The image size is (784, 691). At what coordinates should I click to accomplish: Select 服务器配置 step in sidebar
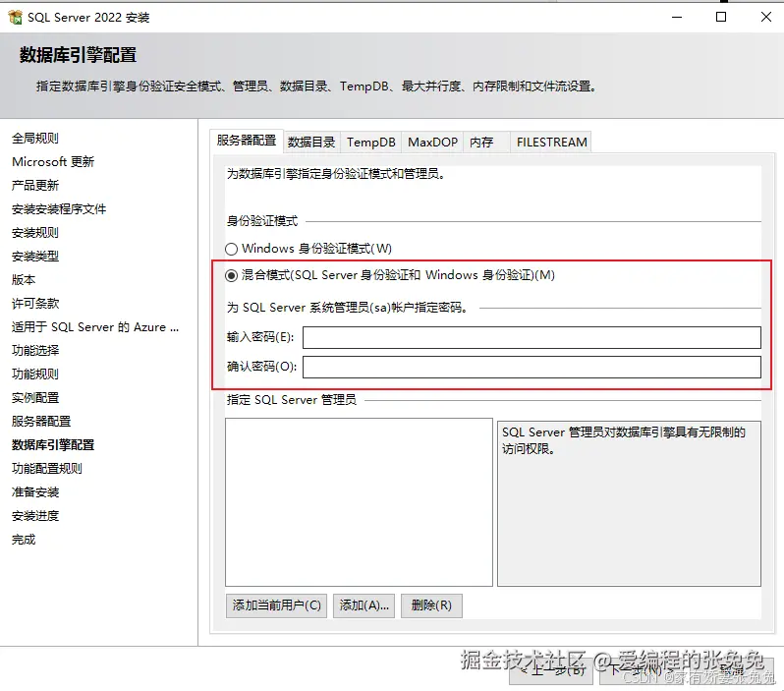pos(41,422)
